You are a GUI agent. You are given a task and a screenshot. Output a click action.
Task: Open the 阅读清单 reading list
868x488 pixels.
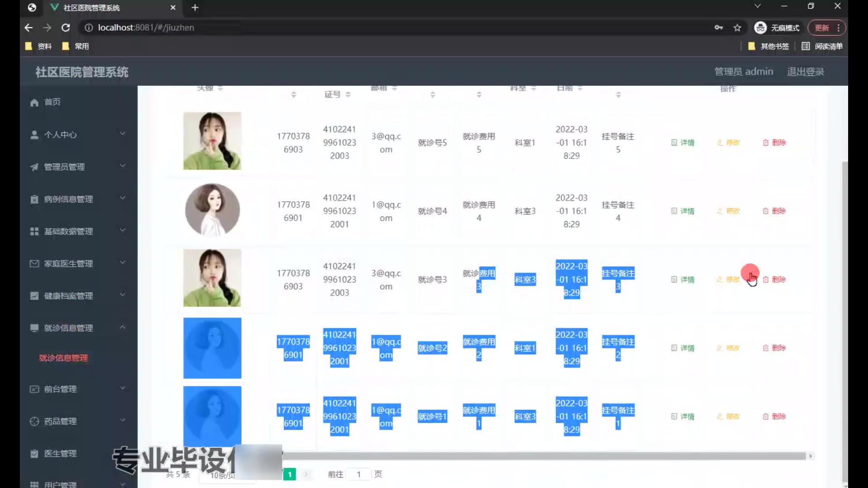click(x=822, y=46)
